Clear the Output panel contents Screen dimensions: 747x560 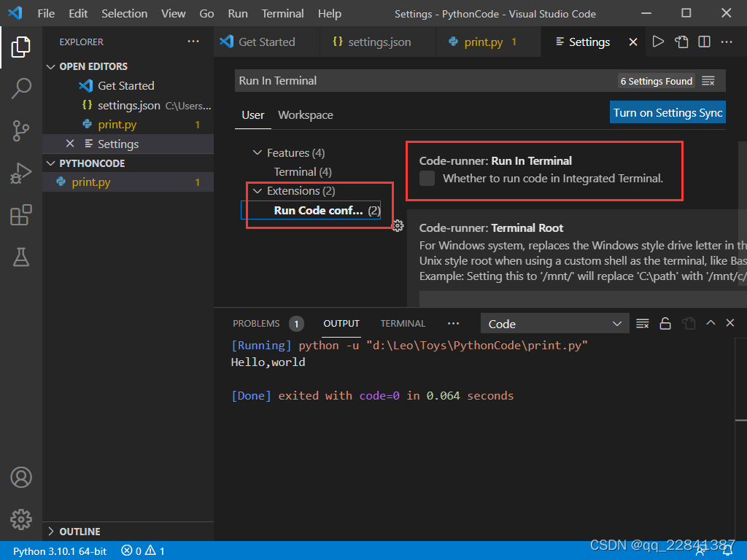click(x=642, y=324)
